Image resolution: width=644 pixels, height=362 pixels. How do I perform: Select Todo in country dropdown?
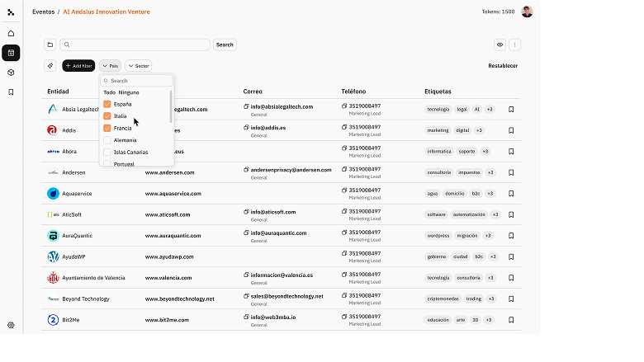click(109, 92)
